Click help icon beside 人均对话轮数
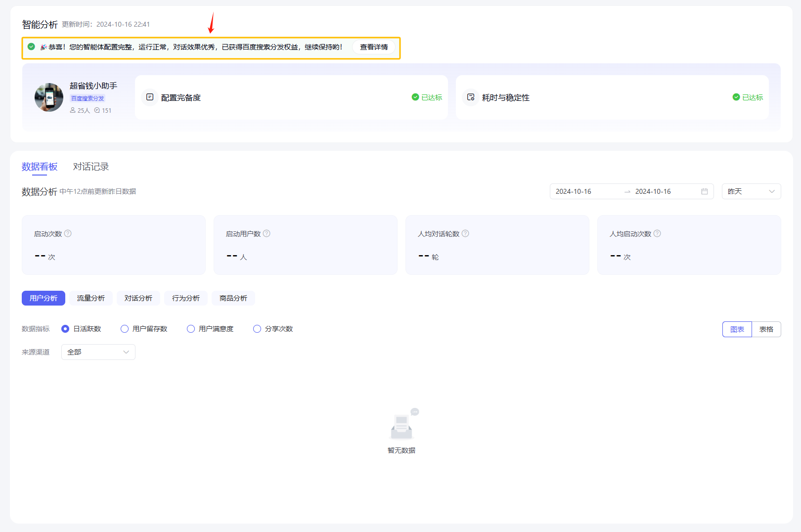Screen dimensions: 801x532 [465, 233]
